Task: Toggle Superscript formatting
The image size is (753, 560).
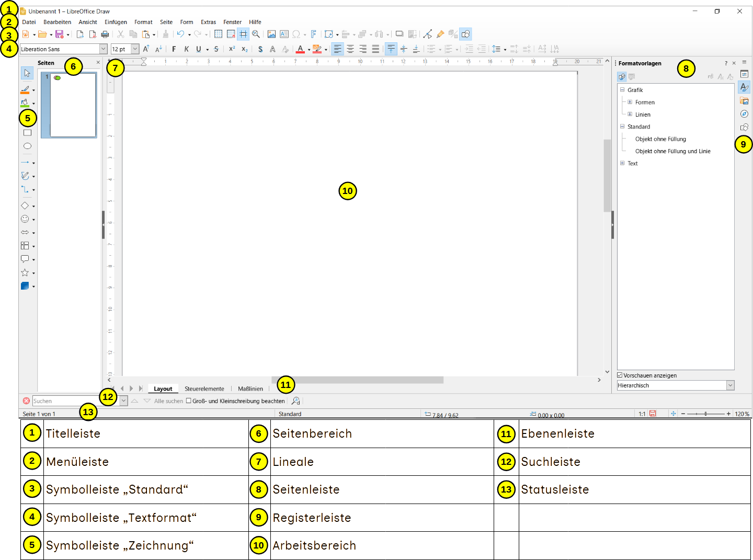Action: pyautogui.click(x=232, y=49)
